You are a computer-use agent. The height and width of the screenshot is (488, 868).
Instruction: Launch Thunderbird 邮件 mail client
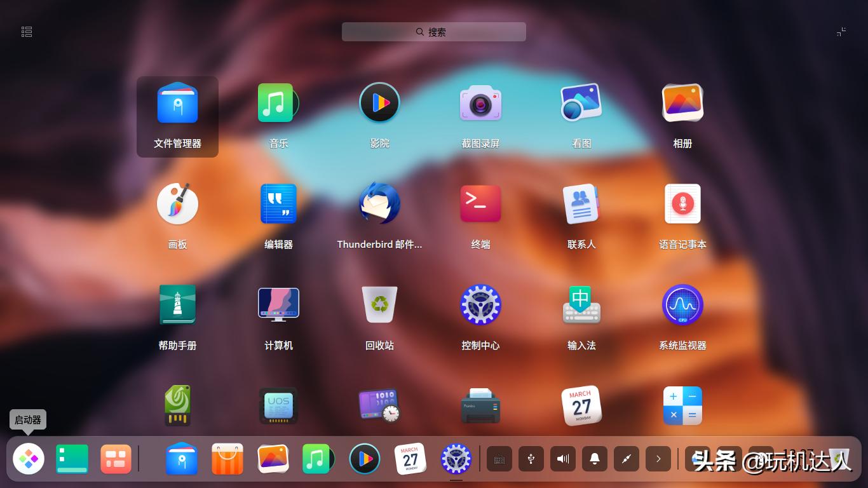pyautogui.click(x=379, y=204)
